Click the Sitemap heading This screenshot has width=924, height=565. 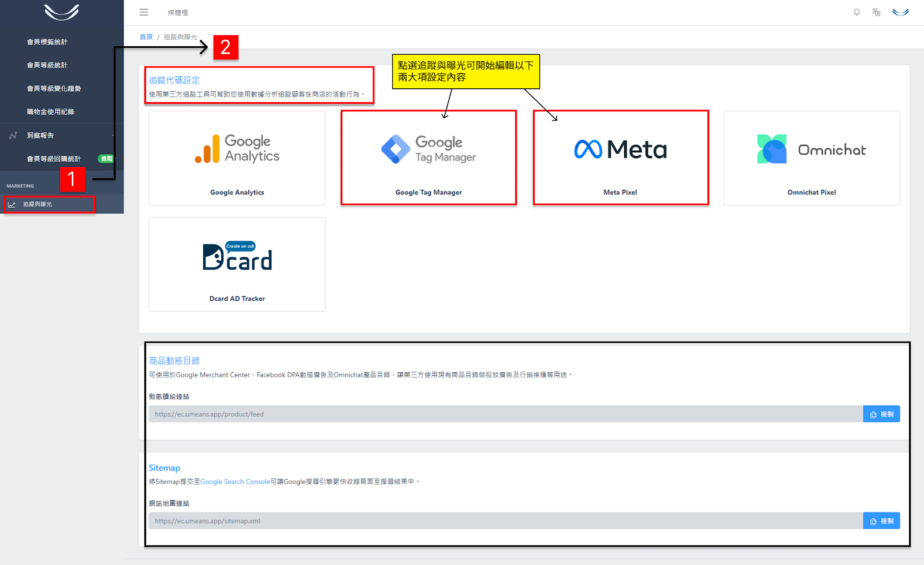point(165,468)
